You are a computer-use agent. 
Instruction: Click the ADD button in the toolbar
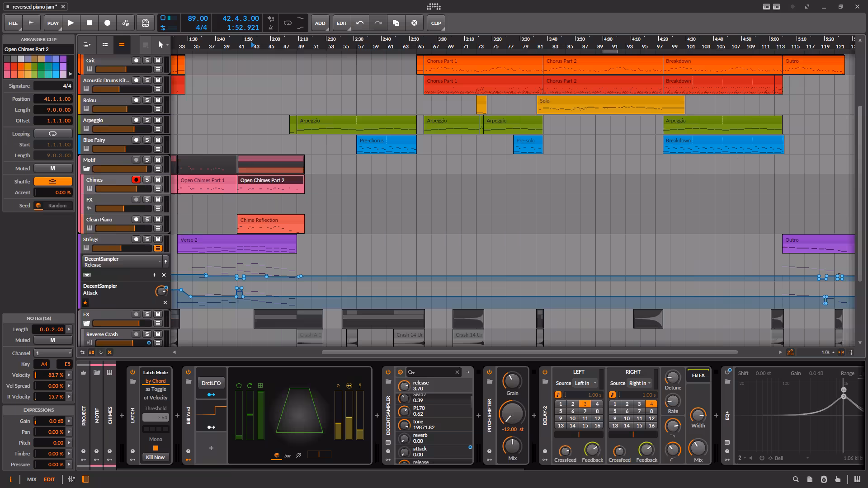point(320,23)
